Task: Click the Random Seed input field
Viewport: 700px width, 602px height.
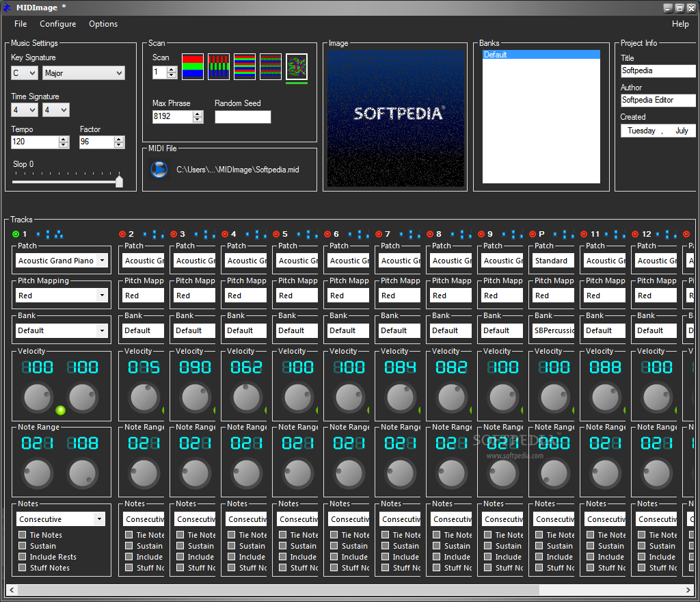Action: pyautogui.click(x=243, y=117)
